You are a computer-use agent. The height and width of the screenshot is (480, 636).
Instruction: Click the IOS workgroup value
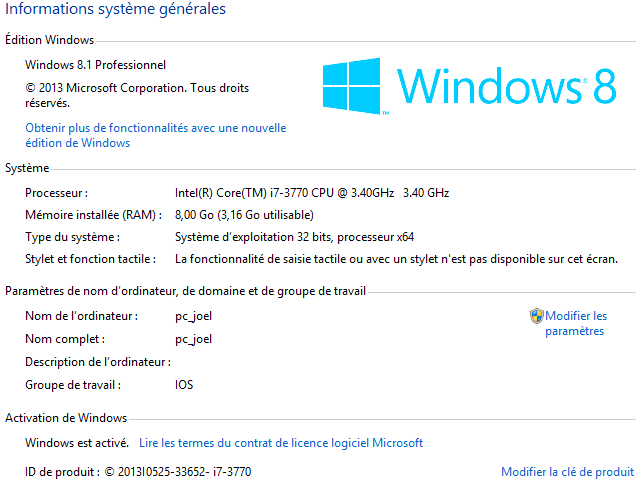(x=184, y=385)
